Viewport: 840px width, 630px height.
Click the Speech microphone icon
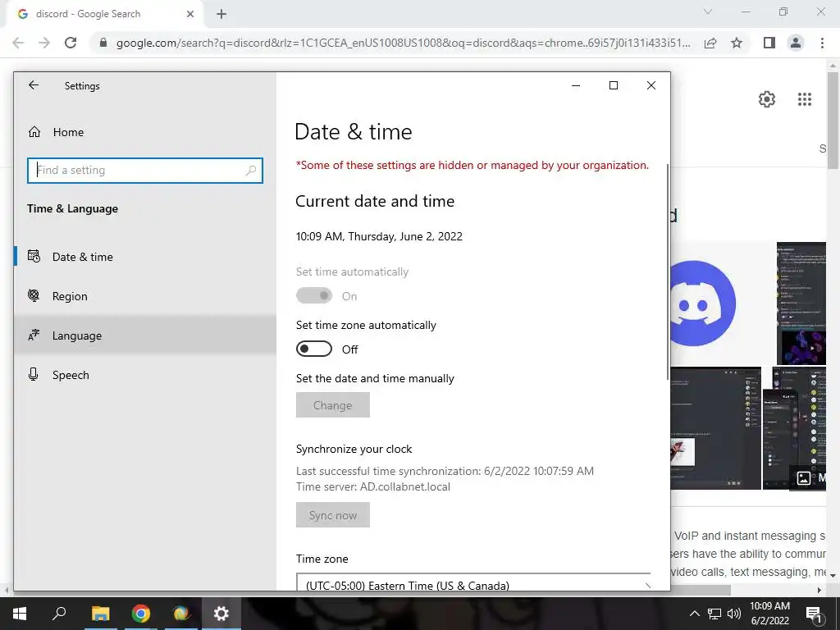(x=33, y=374)
